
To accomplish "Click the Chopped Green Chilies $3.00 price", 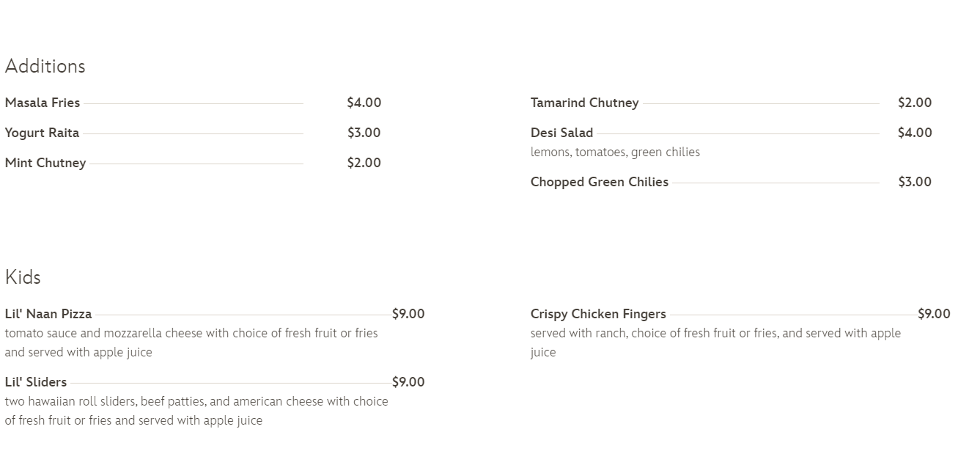I will coord(915,182).
